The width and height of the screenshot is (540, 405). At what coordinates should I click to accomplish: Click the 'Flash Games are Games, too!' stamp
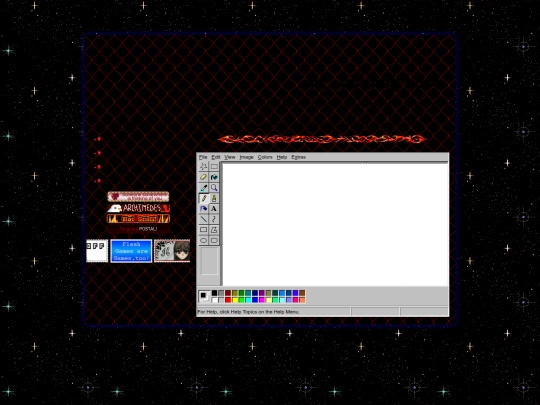131,251
